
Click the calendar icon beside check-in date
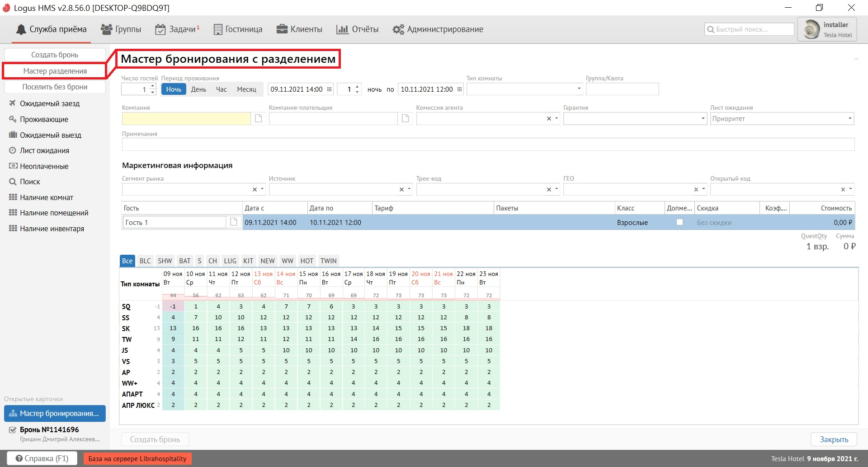(x=329, y=89)
